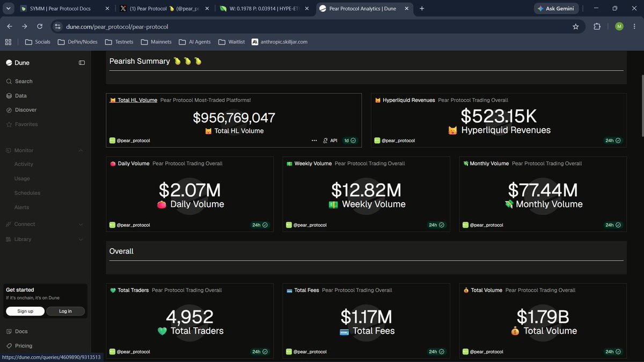Open the browser extensions puzzle icon
The height and width of the screenshot is (362, 644).
pyautogui.click(x=597, y=26)
